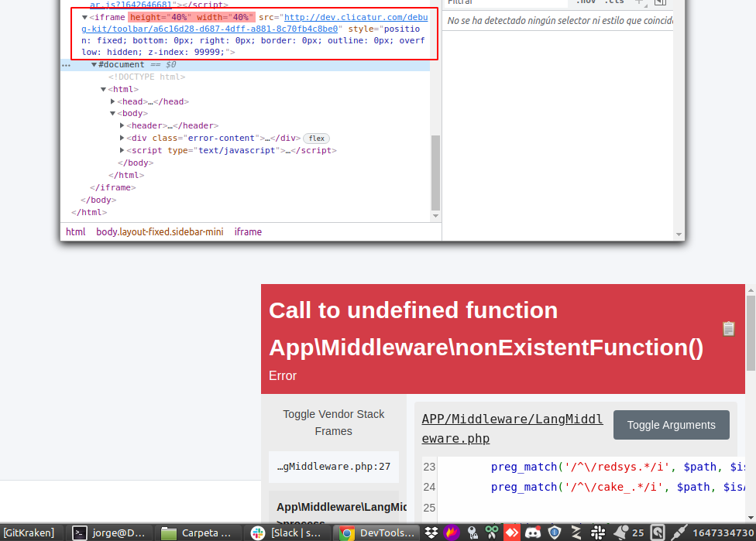Expand the header element node
The height and width of the screenshot is (541, 756).
coord(122,125)
